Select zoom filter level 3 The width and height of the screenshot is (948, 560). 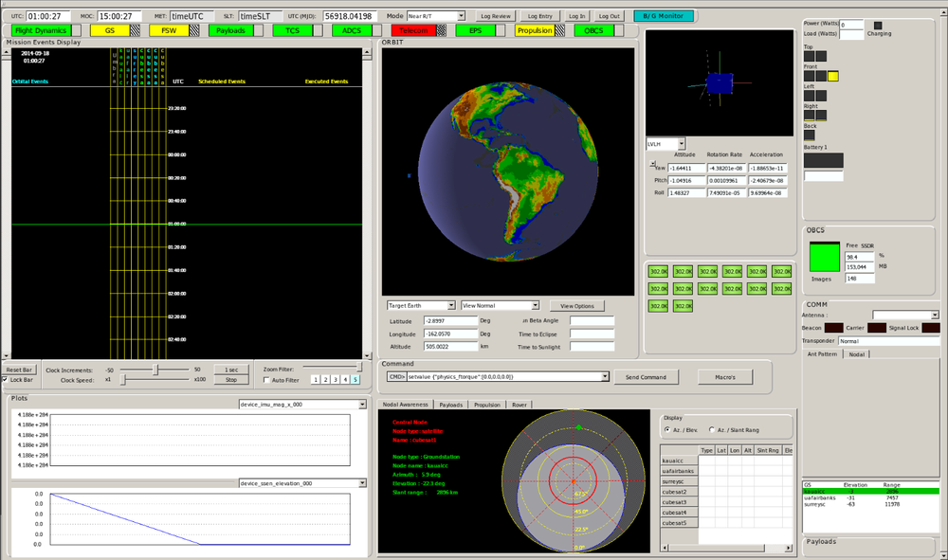(x=335, y=379)
